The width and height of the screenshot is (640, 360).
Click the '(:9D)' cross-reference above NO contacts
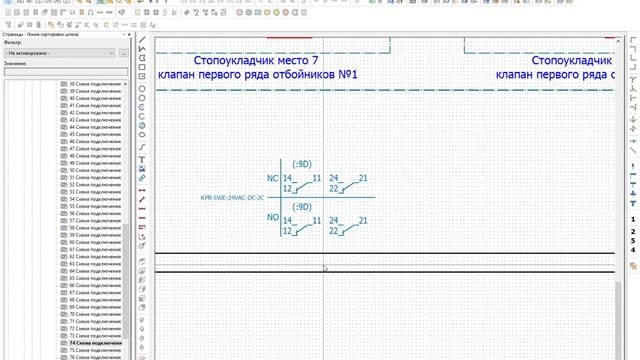pyautogui.click(x=302, y=207)
